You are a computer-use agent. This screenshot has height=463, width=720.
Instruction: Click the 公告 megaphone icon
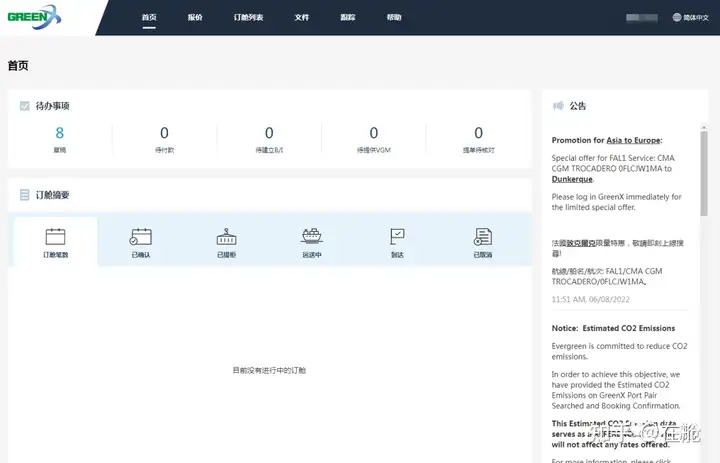(558, 106)
